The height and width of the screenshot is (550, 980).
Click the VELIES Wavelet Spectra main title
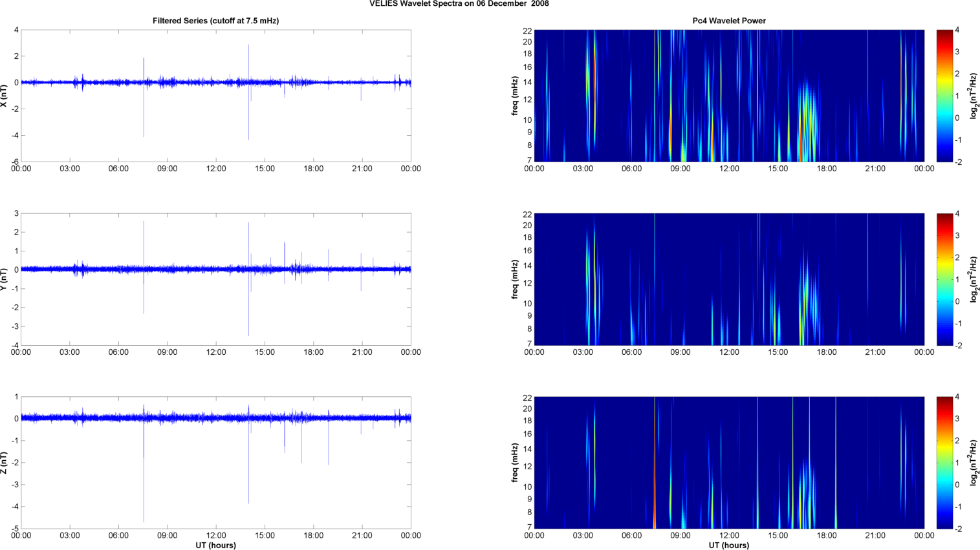[459, 4]
